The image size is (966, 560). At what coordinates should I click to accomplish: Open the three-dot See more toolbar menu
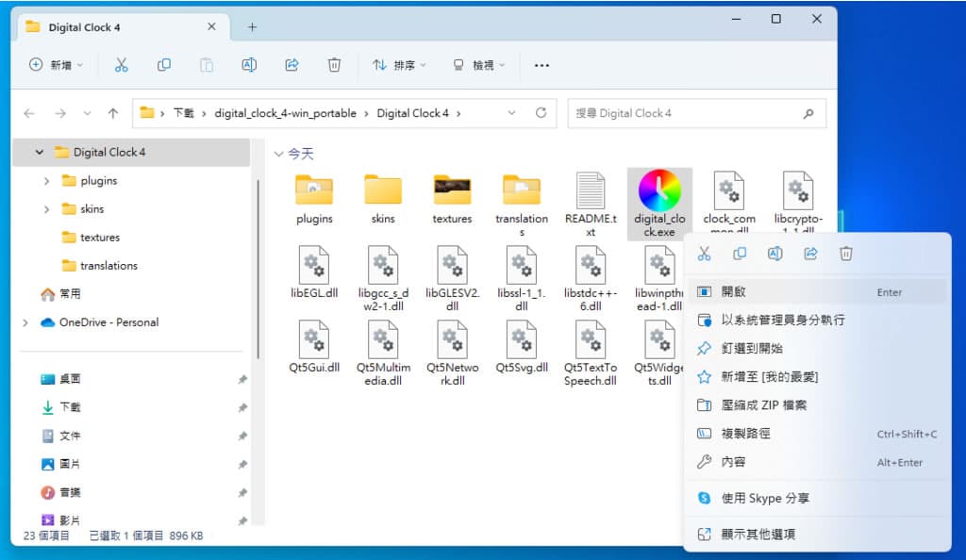541,65
